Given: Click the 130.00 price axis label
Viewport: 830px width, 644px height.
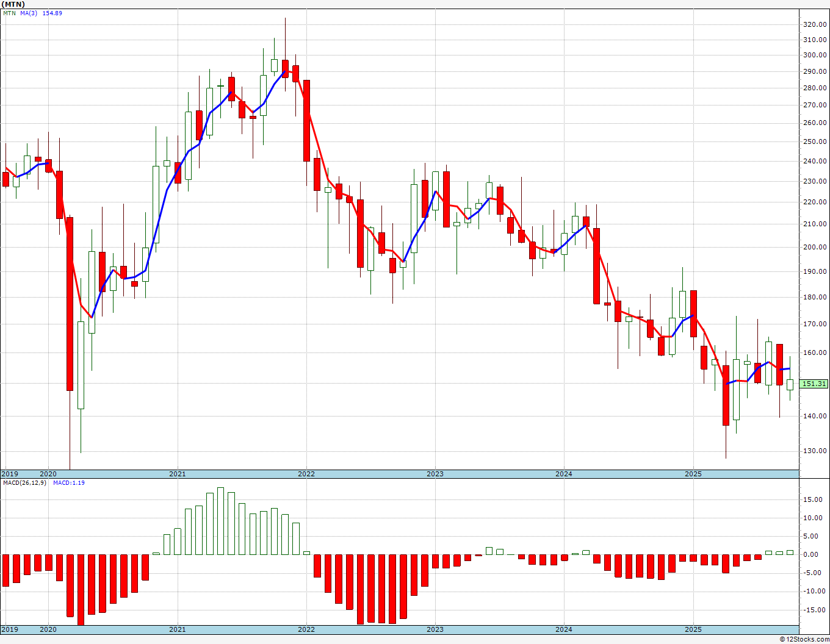Looking at the screenshot, I should click(x=815, y=451).
